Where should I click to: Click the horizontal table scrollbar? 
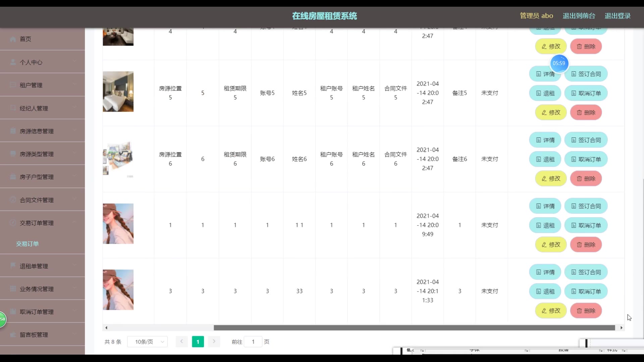pos(414,328)
